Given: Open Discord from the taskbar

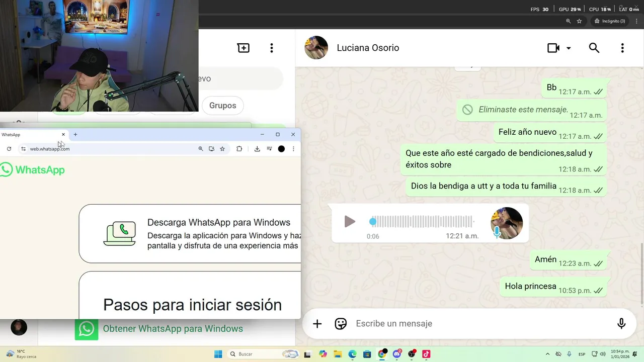Looking at the screenshot, I should (397, 354).
